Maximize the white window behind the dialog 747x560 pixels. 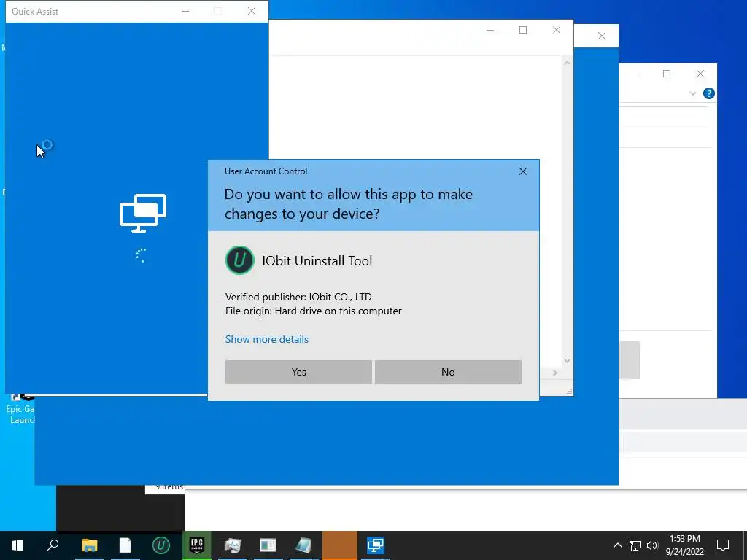[522, 30]
